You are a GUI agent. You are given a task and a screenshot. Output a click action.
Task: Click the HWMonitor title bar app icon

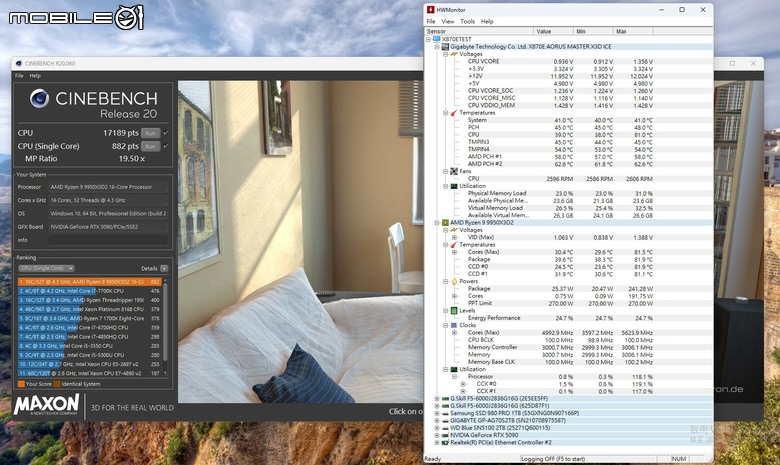tap(430, 9)
